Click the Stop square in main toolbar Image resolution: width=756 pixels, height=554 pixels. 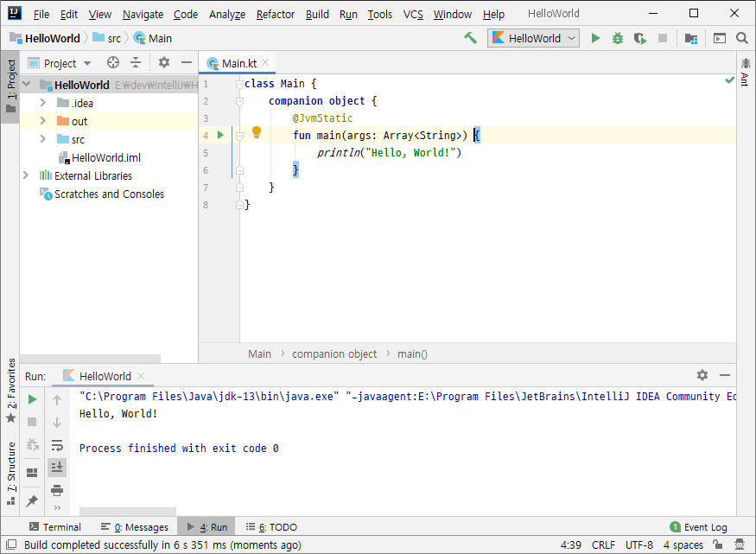tap(663, 38)
